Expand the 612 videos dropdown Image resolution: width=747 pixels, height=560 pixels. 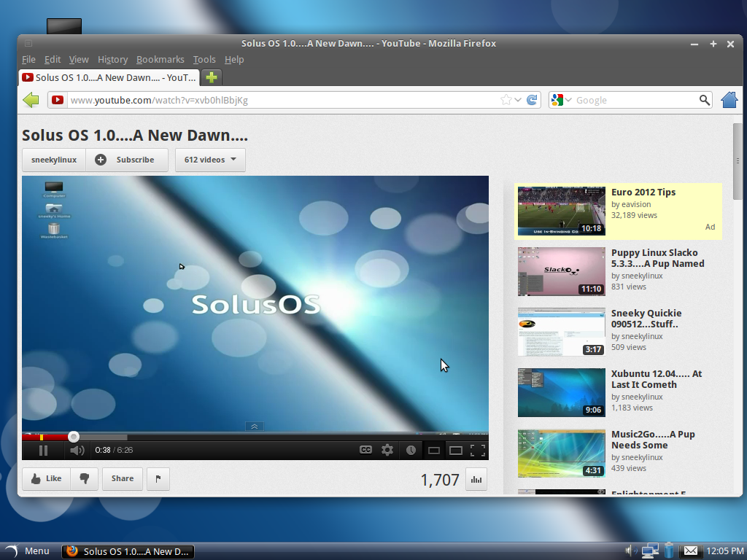click(210, 160)
